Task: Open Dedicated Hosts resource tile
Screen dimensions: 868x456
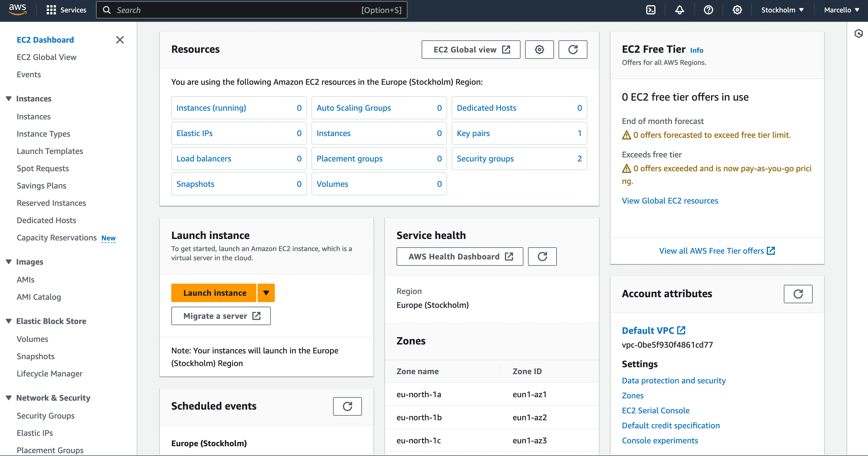Action: point(519,108)
